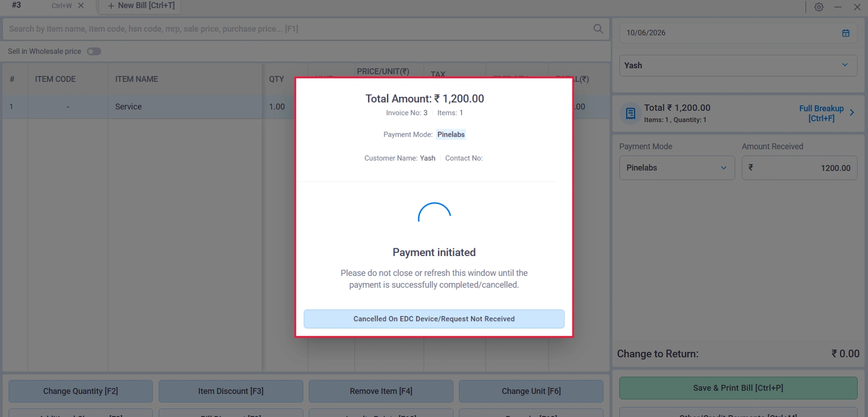Open the Pinelabs payment mode dropdown
Screen dimensions: 868x417
(x=677, y=168)
